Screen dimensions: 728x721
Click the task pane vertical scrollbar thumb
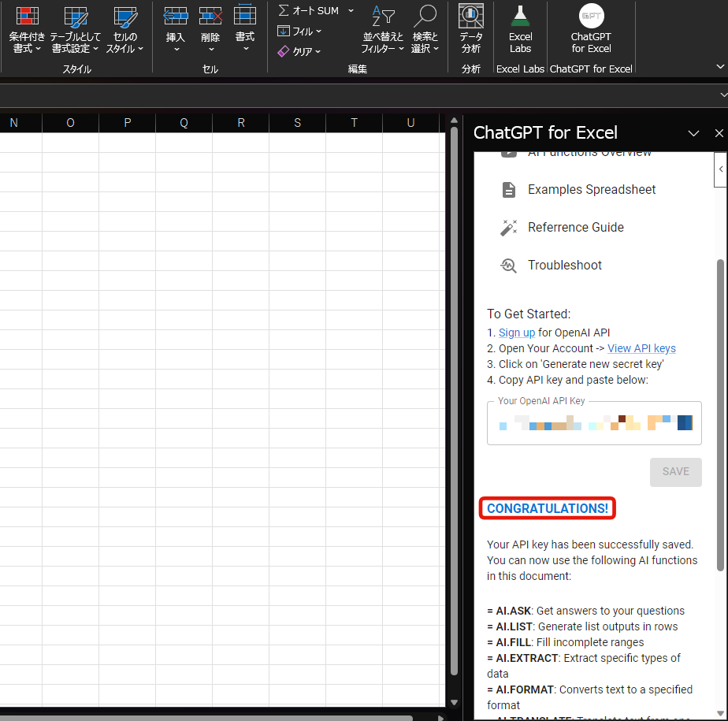pos(720,415)
